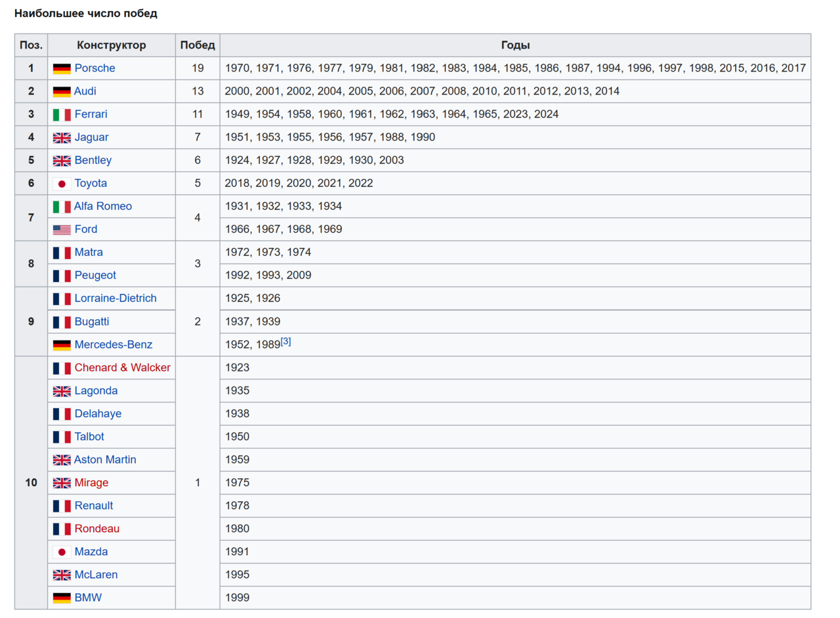
Task: Follow the Lagonda link
Action: [x=96, y=390]
